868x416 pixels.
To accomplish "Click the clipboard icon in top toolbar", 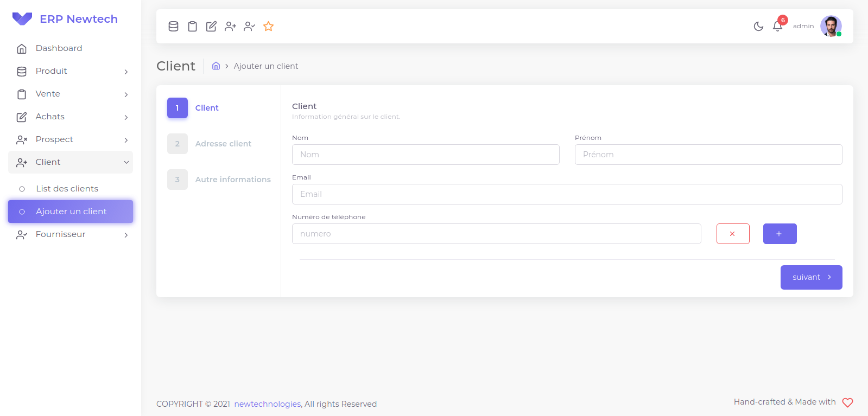I will coord(192,26).
